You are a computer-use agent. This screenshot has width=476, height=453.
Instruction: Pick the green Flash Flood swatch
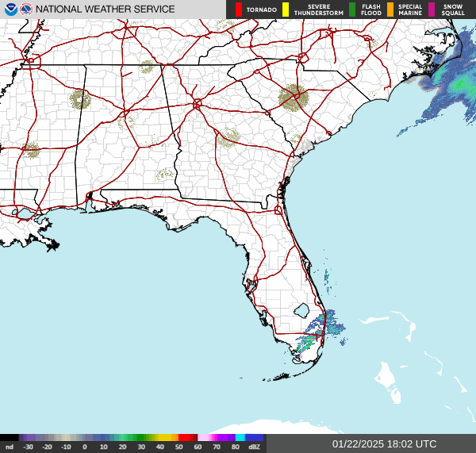(352, 10)
